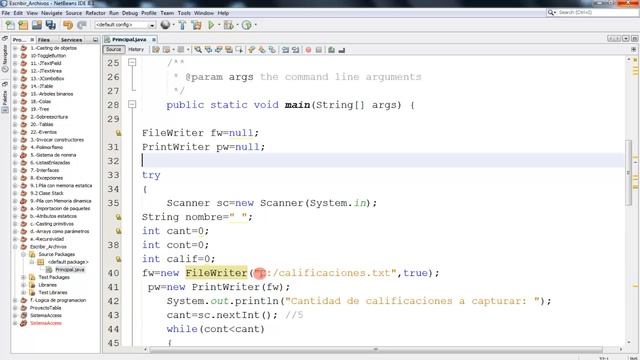Switch to the Source view button

[113, 49]
